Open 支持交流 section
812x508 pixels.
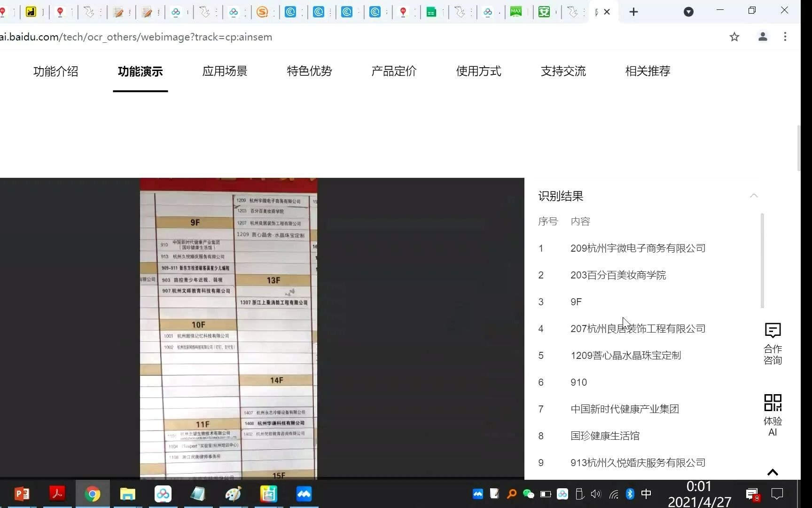tap(563, 71)
